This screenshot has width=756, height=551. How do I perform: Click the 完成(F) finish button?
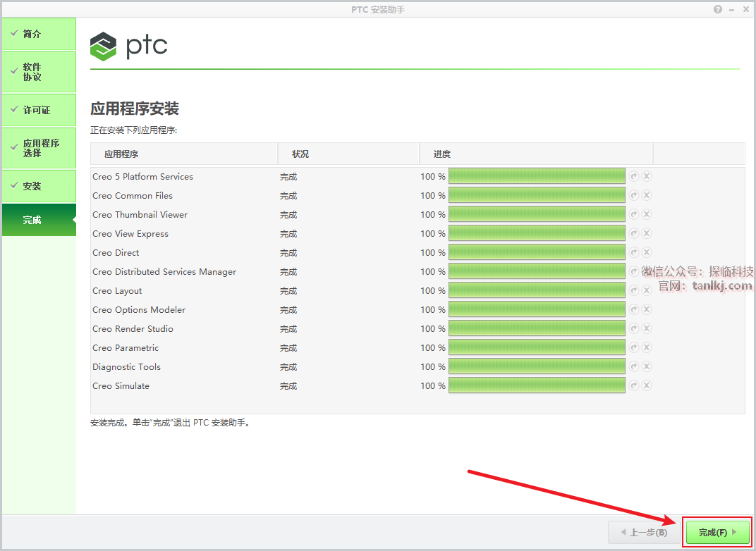(x=718, y=532)
